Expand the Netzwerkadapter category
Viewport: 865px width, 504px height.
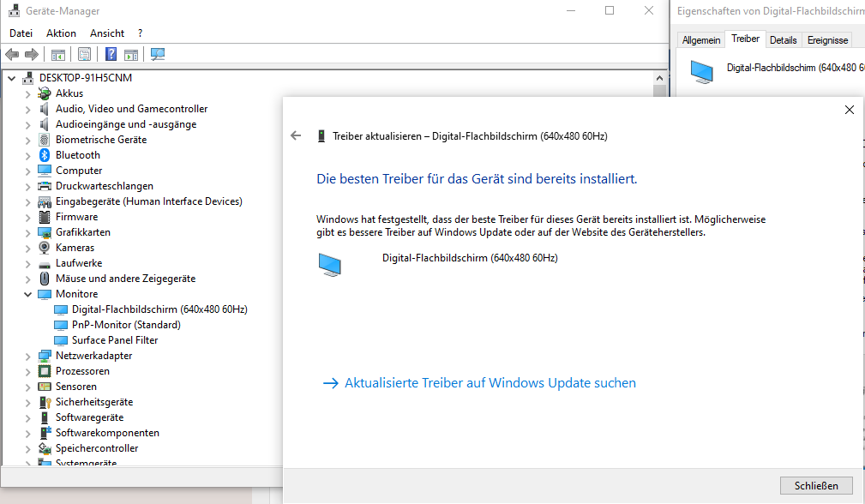28,357
